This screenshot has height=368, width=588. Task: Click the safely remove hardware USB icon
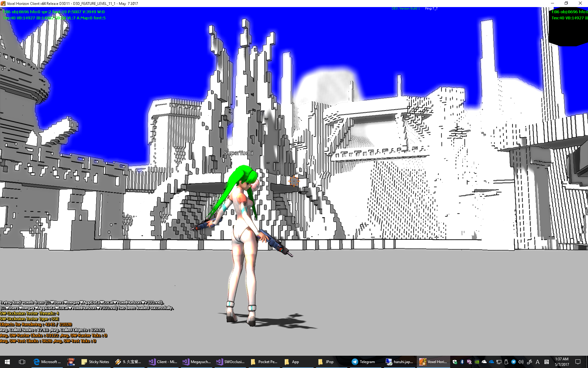[506, 362]
